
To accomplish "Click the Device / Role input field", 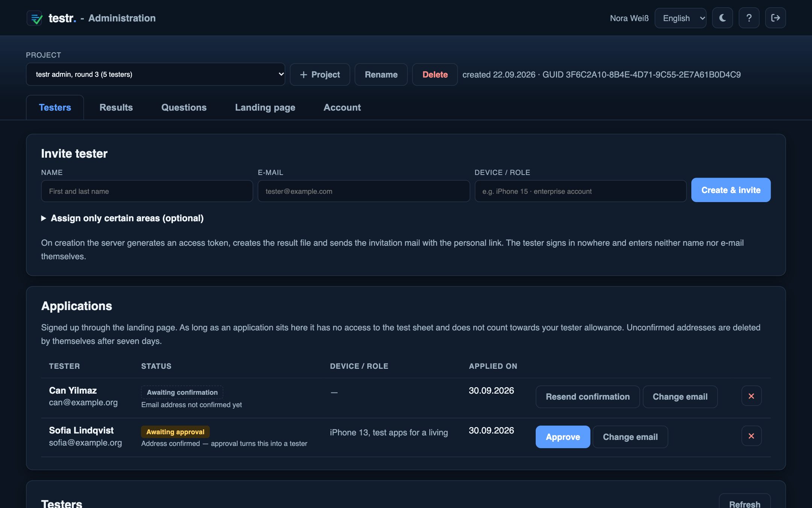I will [x=580, y=191].
